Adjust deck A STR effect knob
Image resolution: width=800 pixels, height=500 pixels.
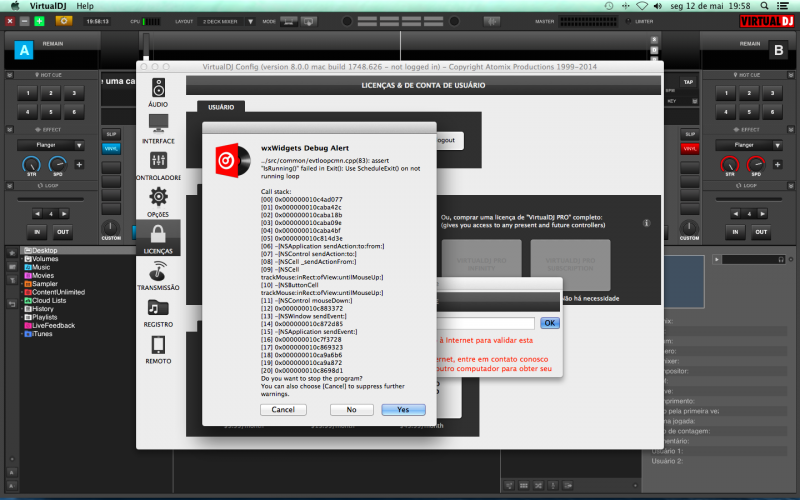[32, 164]
